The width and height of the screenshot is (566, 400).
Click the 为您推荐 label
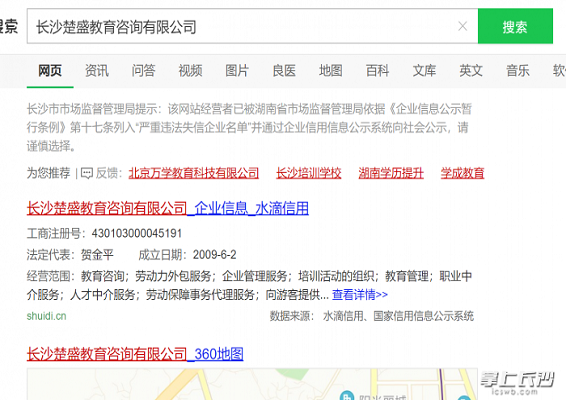(48, 173)
